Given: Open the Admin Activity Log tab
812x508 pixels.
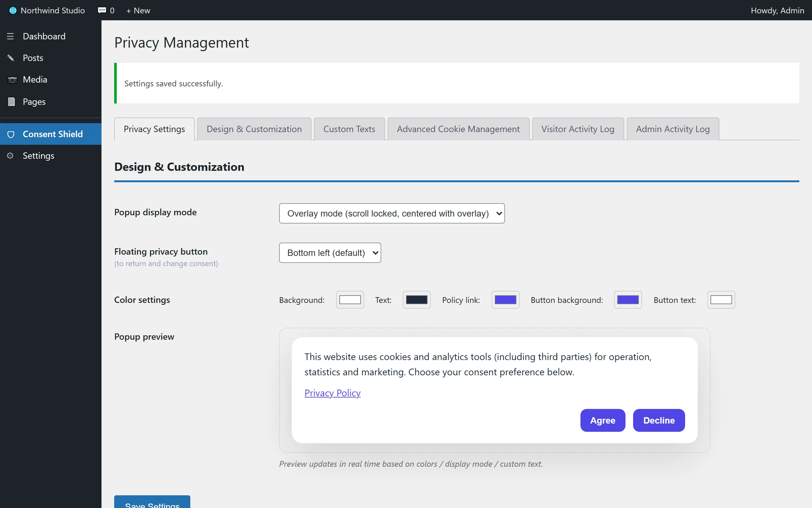Looking at the screenshot, I should (672, 129).
